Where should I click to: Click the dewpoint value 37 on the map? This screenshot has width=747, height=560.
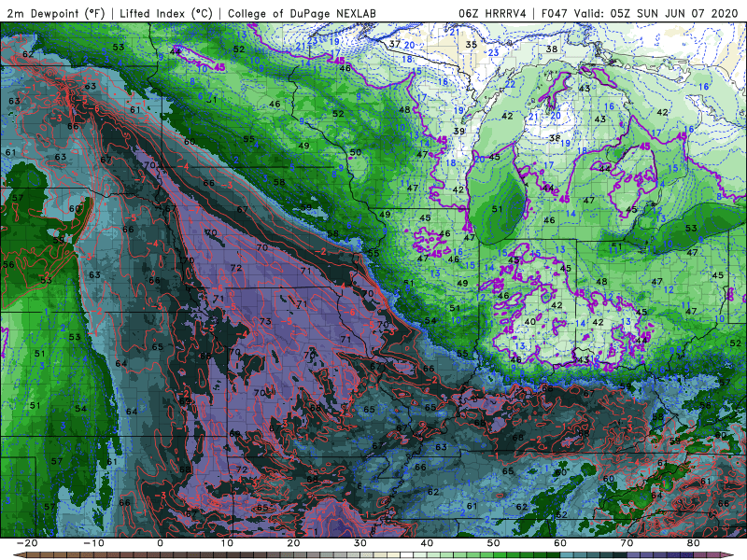pos(394,44)
